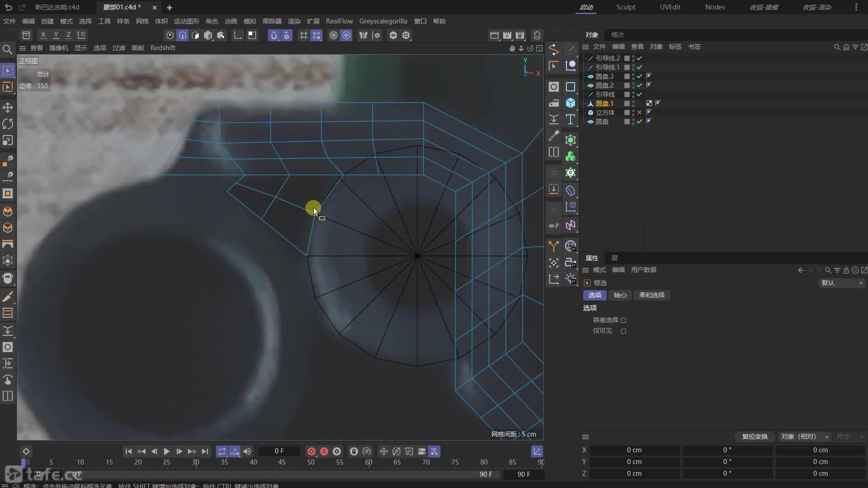Click the current frame field 0 F
Screen dimensions: 868x488
[279, 451]
